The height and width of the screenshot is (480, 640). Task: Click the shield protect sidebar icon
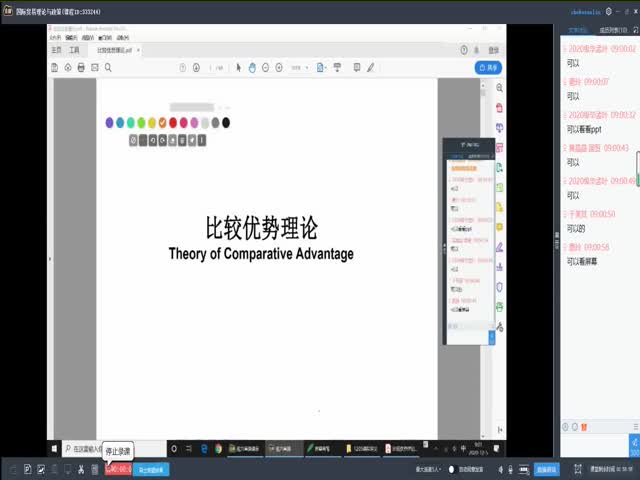pyautogui.click(x=500, y=287)
